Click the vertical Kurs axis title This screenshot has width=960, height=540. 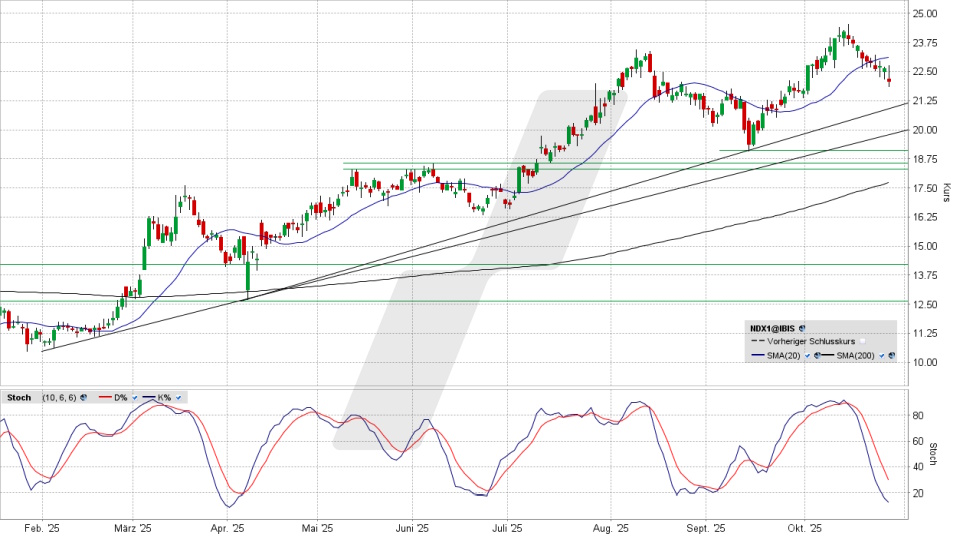946,192
